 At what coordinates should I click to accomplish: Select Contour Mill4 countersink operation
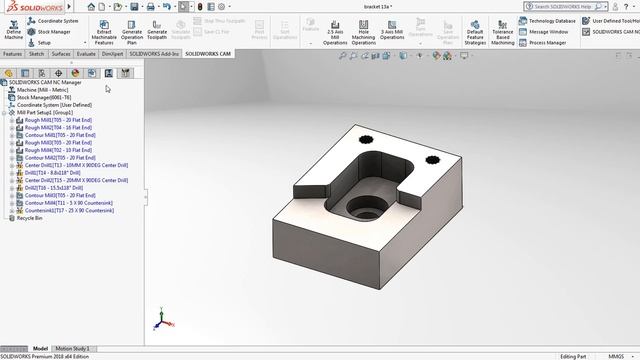tap(69, 203)
